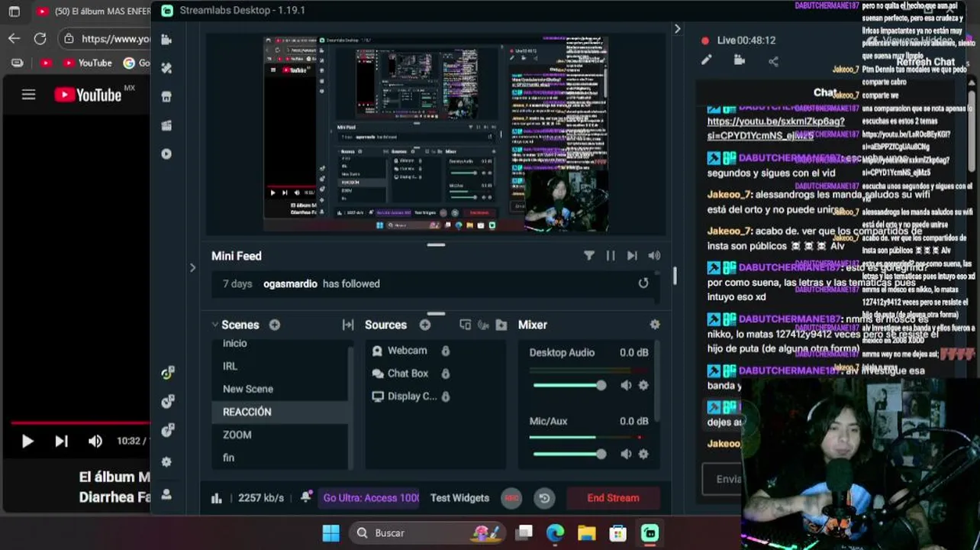Open the YouTube bookmark in browser bar

coord(87,63)
